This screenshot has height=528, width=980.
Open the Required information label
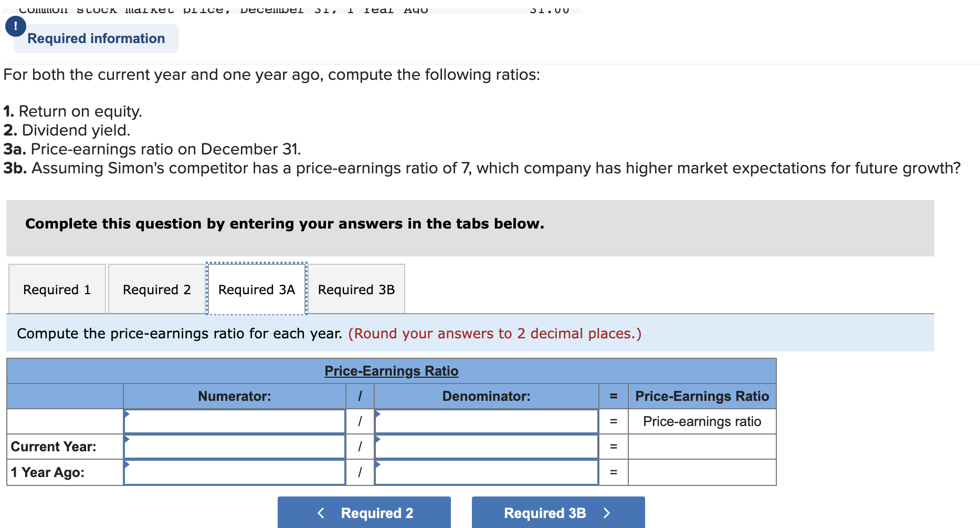coord(96,38)
